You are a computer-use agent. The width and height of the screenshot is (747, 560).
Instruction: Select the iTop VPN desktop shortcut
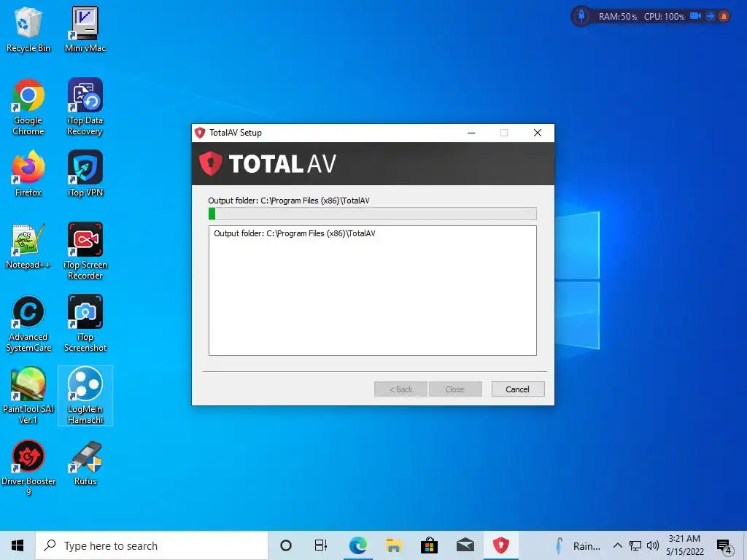85,174
